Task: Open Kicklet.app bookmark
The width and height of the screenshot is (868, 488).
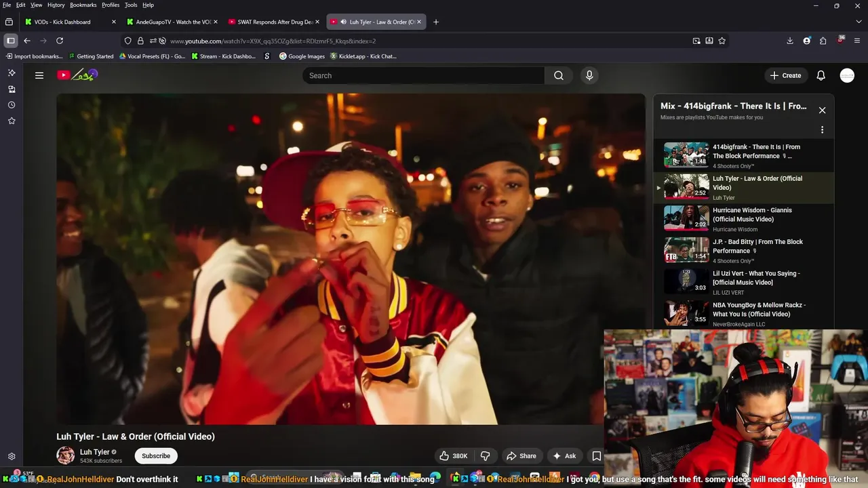Action: (363, 56)
